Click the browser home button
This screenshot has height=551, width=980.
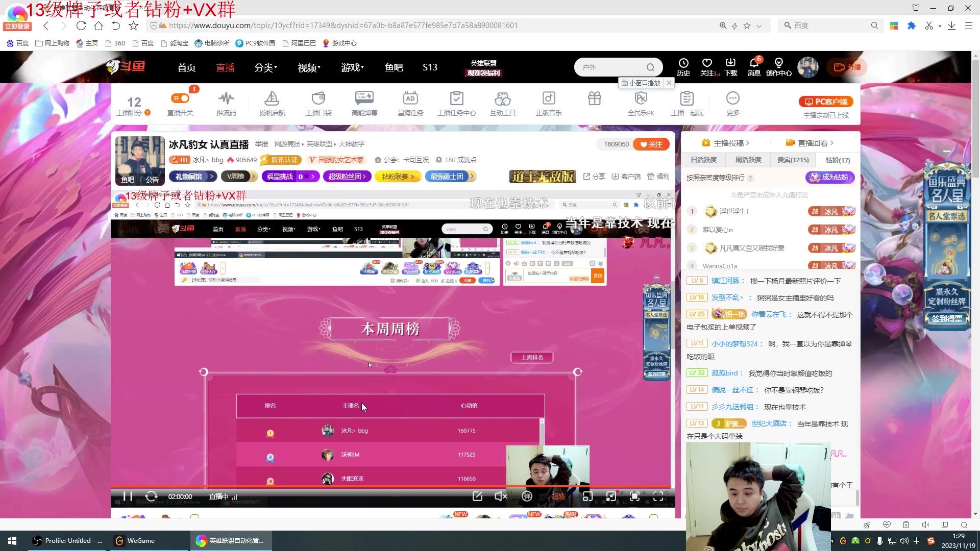coord(99,26)
